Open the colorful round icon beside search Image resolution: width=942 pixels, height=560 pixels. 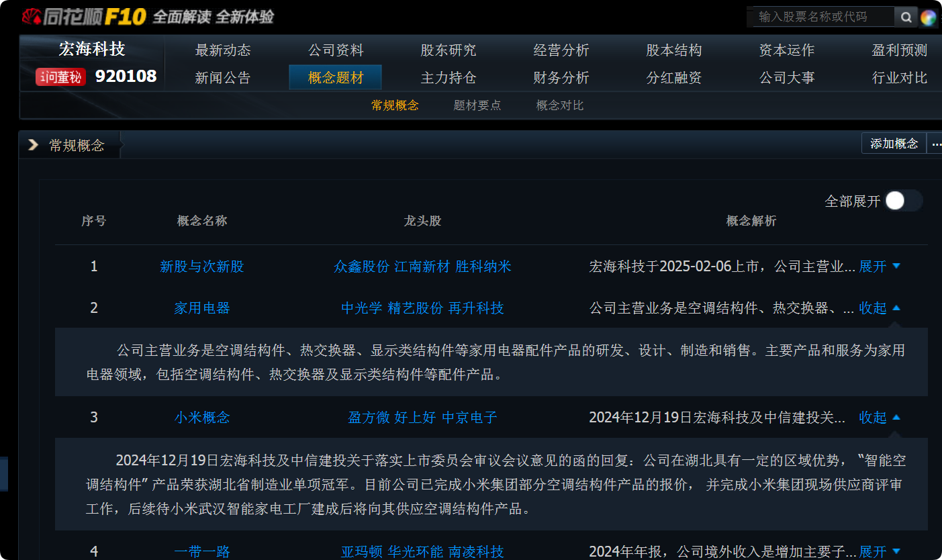pyautogui.click(x=928, y=17)
